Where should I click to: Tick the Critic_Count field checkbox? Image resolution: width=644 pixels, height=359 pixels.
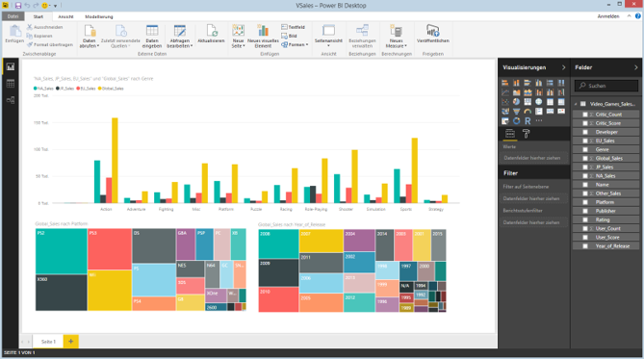[x=585, y=115]
